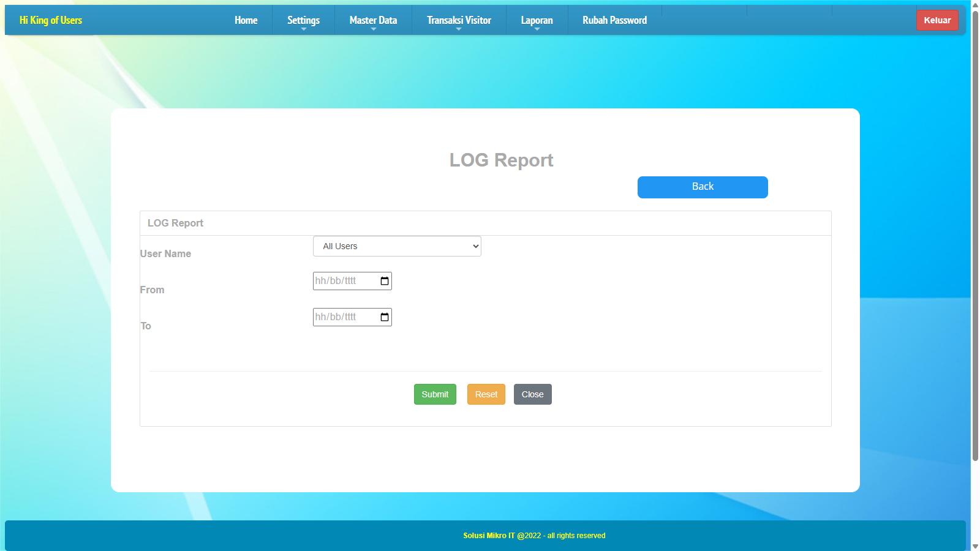Image resolution: width=980 pixels, height=551 pixels.
Task: Expand the Settings menu
Action: 303,20
